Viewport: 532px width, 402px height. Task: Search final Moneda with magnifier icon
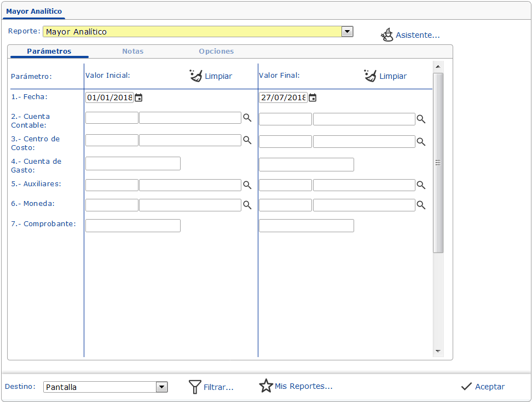point(421,205)
